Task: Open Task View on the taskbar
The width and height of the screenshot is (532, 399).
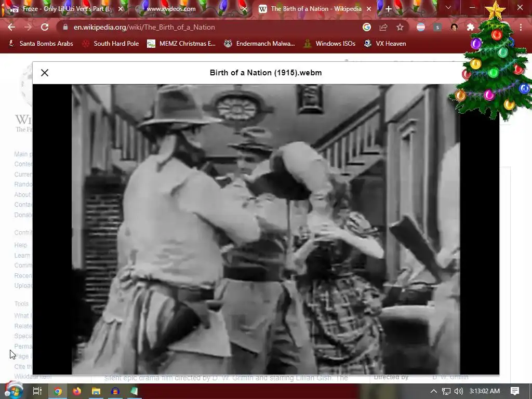Action: 37,391
